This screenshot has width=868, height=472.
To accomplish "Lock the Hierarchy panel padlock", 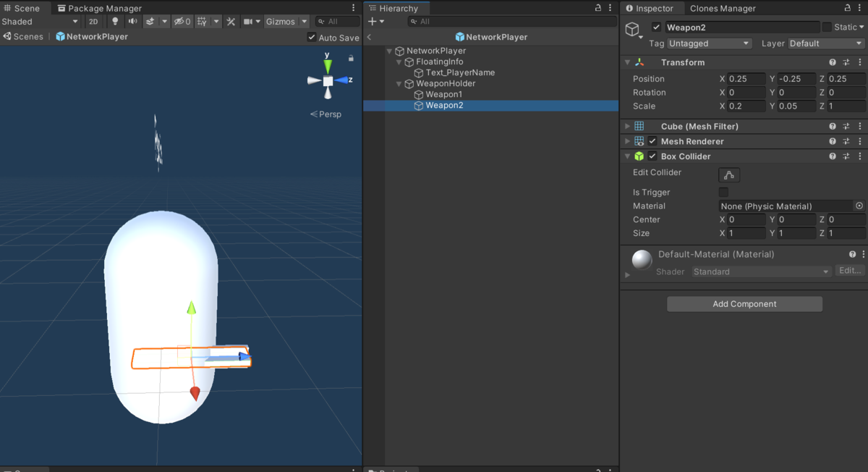I will pyautogui.click(x=598, y=8).
